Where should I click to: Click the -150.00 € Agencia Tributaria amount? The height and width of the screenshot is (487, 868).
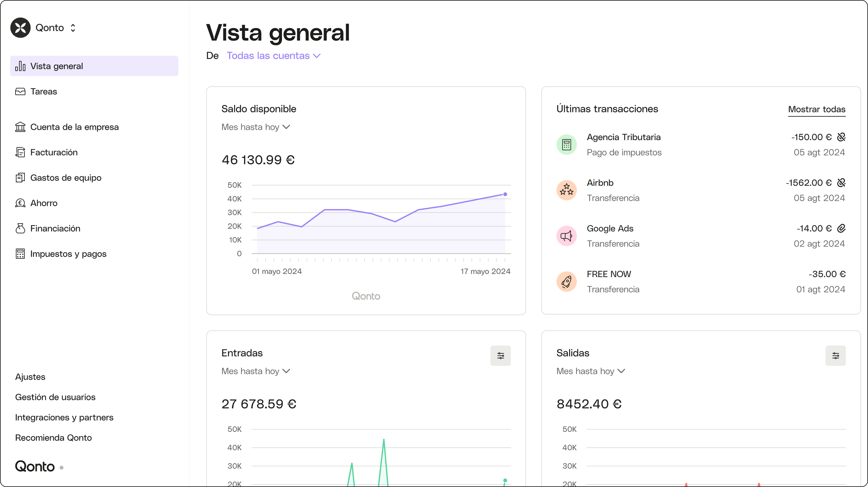tap(812, 137)
